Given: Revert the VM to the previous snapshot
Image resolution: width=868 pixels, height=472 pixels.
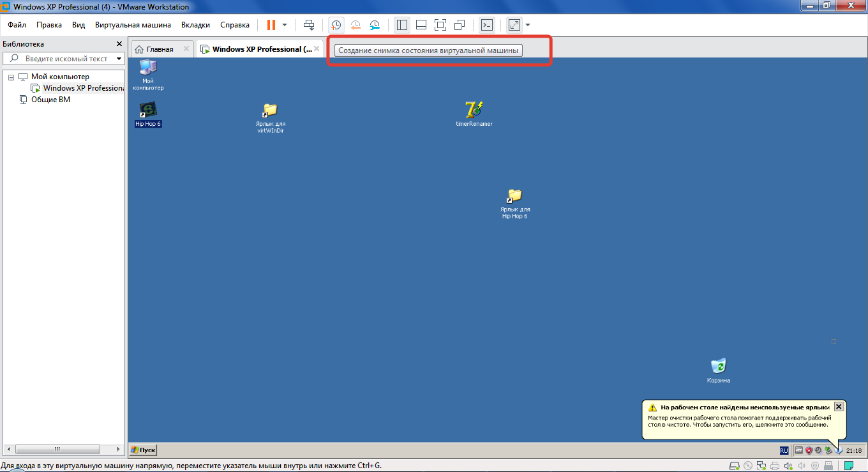Looking at the screenshot, I should coord(355,25).
